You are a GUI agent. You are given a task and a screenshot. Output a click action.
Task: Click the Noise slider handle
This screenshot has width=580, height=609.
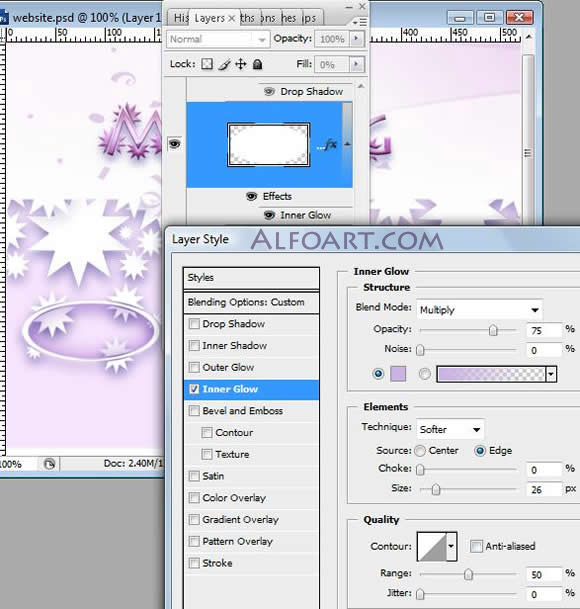coord(420,350)
